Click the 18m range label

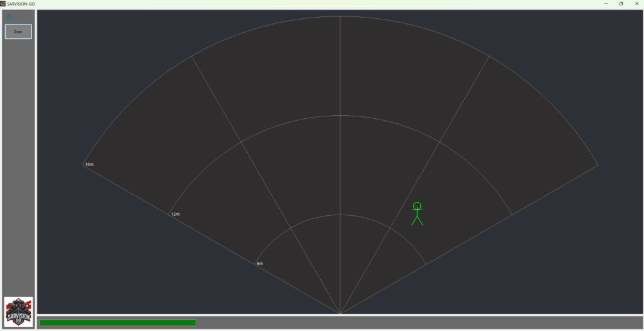tap(89, 165)
